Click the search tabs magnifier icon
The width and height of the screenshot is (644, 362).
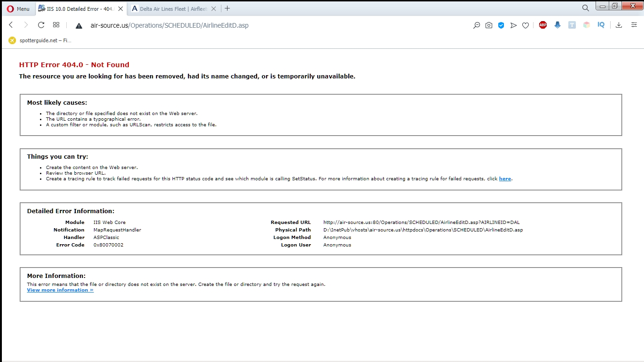pos(586,8)
